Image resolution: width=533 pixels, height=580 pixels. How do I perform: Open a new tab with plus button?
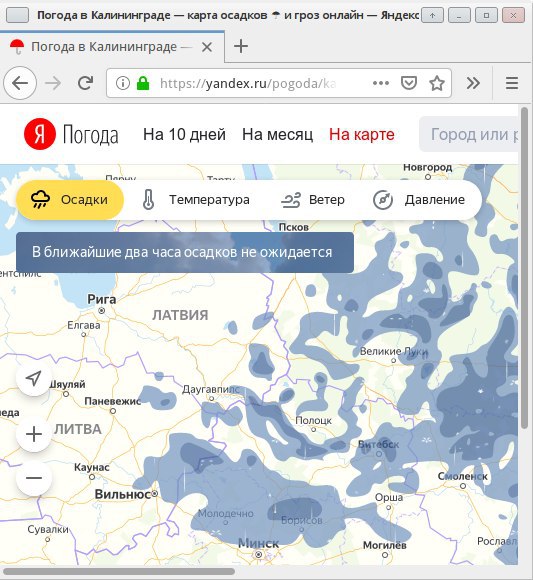pyautogui.click(x=241, y=47)
